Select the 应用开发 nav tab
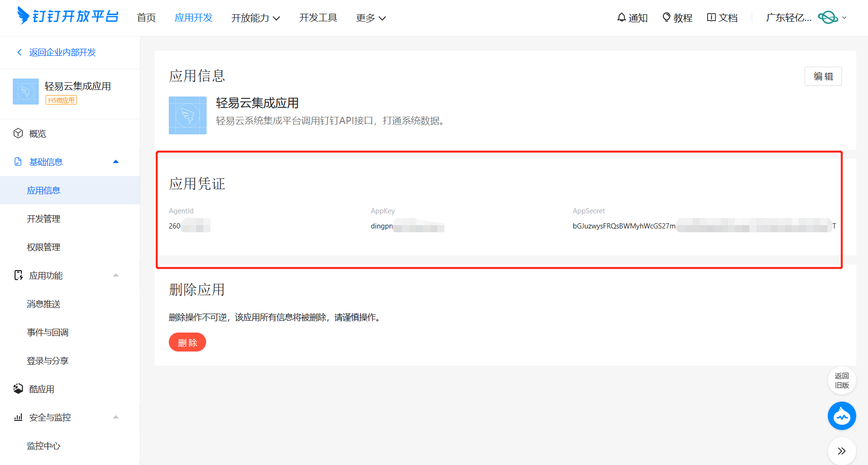868x465 pixels. click(193, 18)
